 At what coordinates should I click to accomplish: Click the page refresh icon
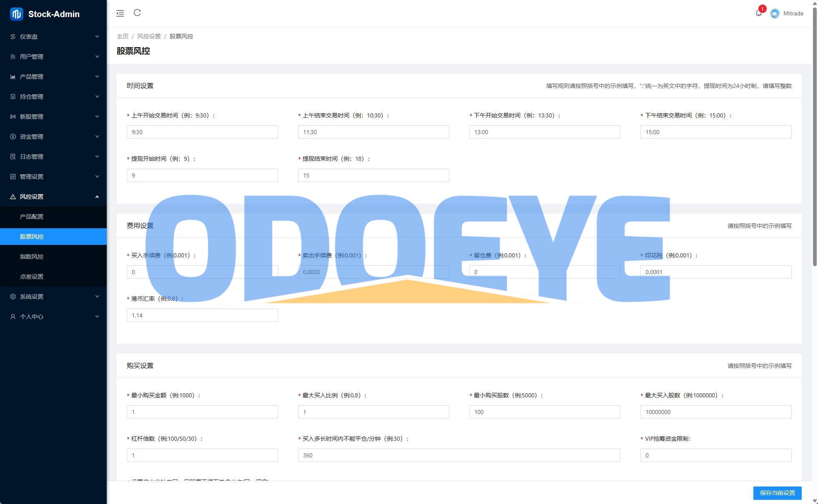pos(137,13)
